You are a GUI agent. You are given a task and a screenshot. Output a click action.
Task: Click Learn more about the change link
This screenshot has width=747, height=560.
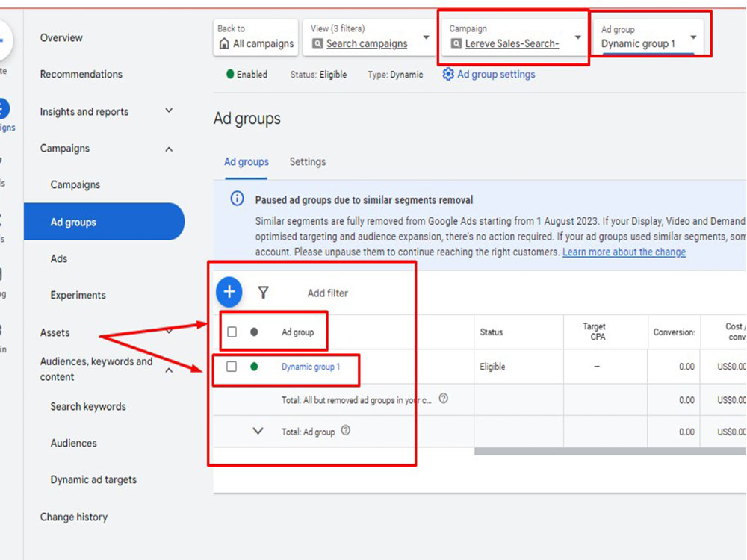(x=624, y=252)
